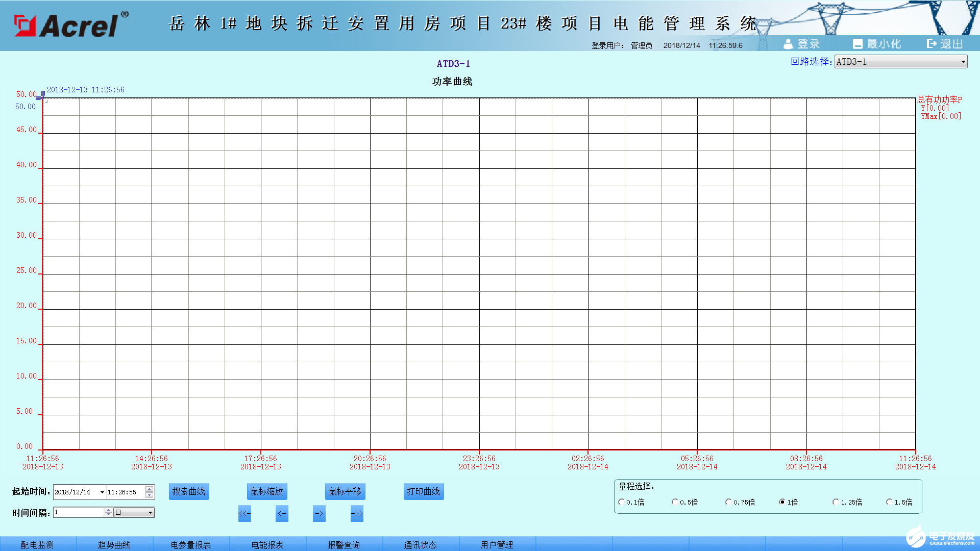This screenshot has width=980, height=551.
Task: Select the 0.5倍 range radio button
Action: click(x=675, y=502)
